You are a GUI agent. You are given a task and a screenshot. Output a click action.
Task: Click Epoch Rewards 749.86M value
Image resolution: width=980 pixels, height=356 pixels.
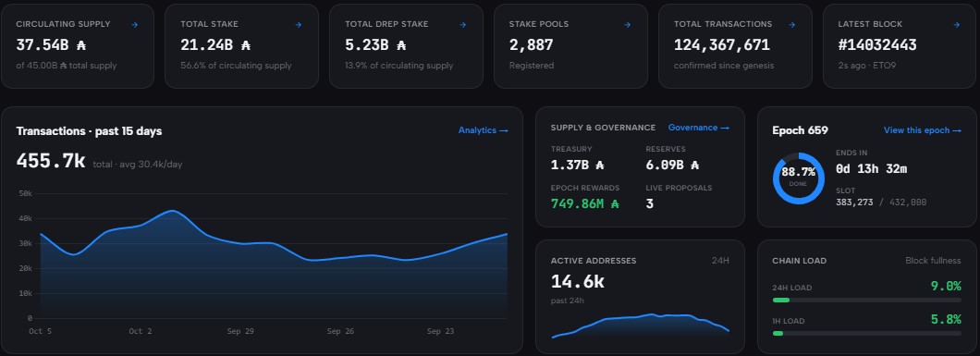585,203
